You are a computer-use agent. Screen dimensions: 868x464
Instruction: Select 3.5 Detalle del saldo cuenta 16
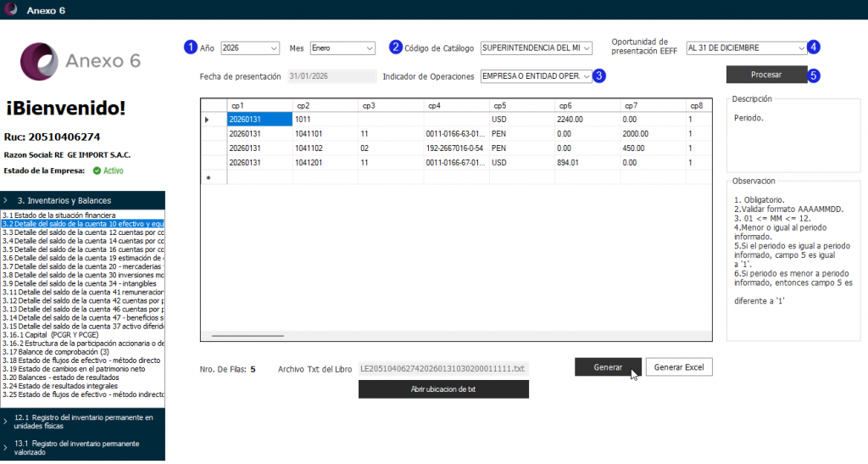point(83,249)
